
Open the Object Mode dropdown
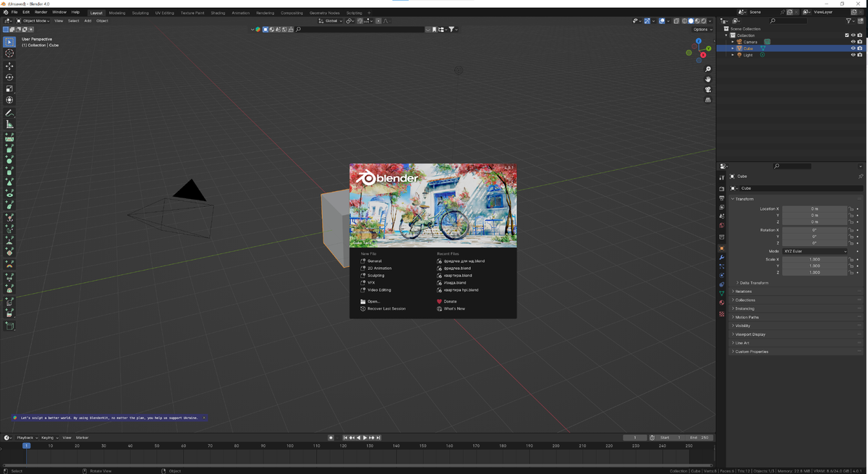(33, 21)
